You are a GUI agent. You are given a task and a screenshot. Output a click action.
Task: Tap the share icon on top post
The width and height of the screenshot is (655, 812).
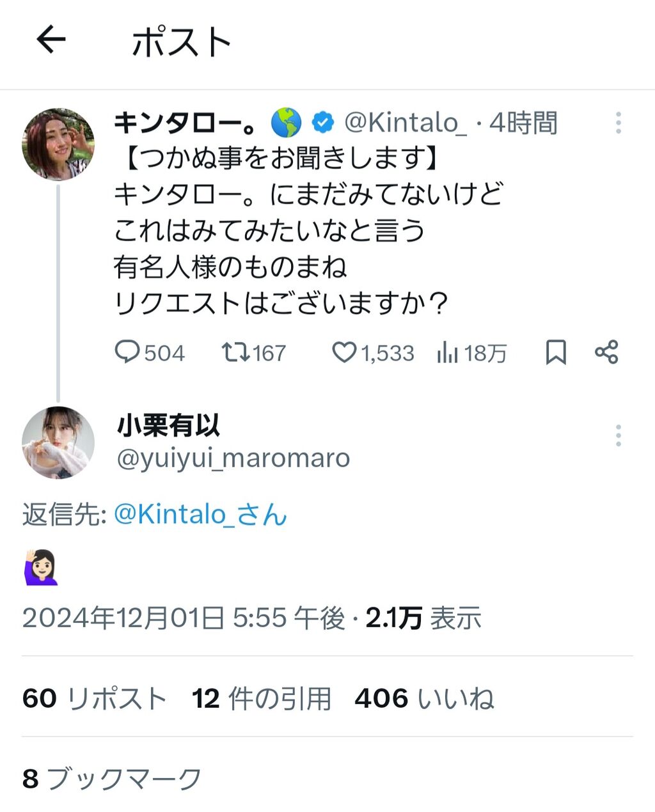[606, 352]
